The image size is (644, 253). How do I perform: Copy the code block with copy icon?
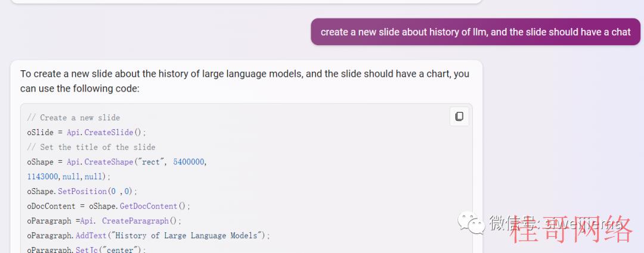[459, 117]
